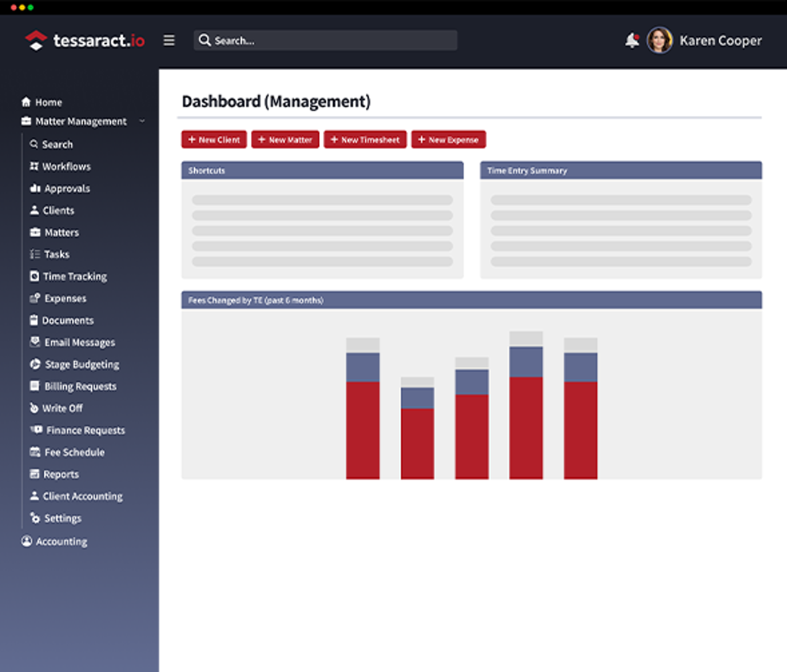Open Matters menu item
This screenshot has height=672, width=787.
tap(62, 232)
